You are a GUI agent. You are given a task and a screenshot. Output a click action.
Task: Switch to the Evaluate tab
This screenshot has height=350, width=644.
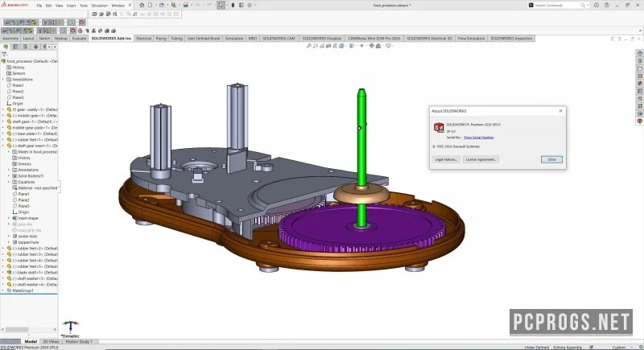[x=79, y=38]
